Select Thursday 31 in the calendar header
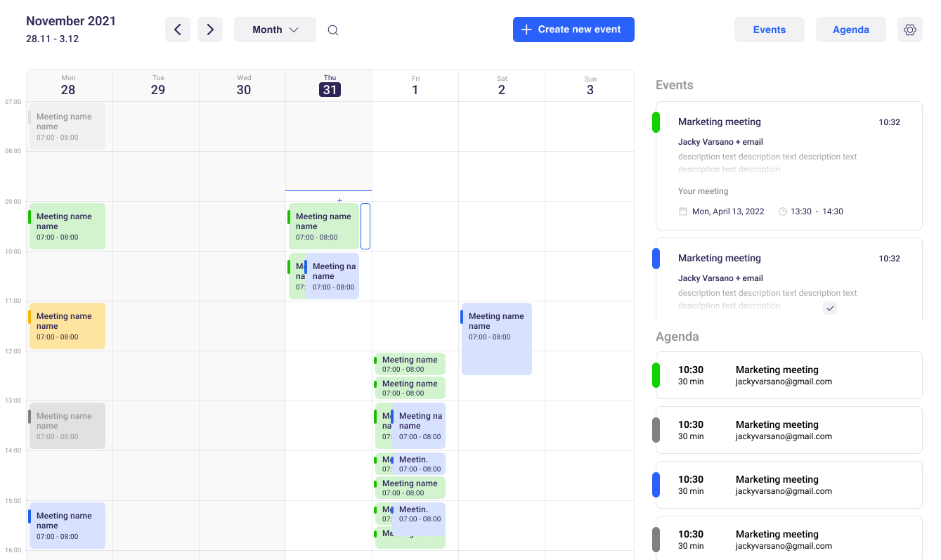The image size is (941, 560). pyautogui.click(x=329, y=89)
